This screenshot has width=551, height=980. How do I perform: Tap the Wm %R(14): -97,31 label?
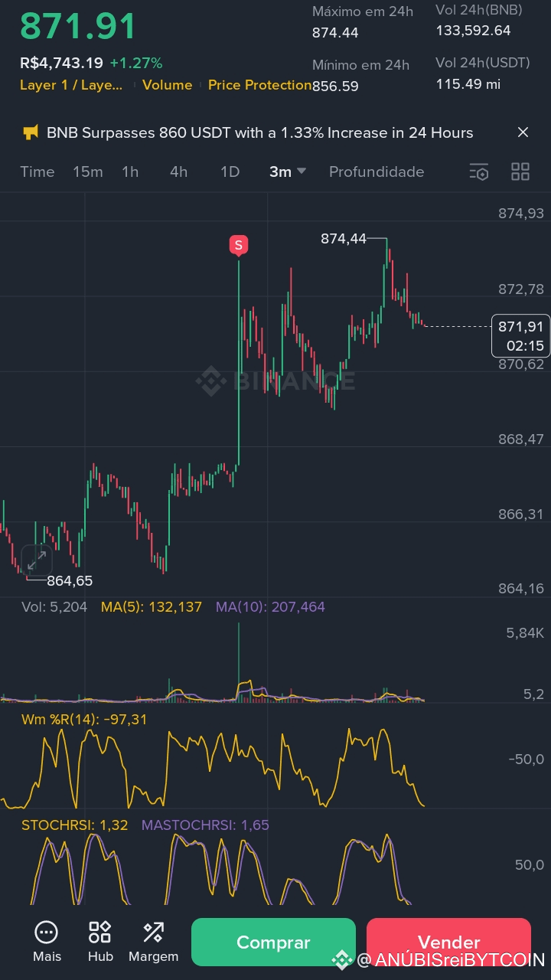84,720
